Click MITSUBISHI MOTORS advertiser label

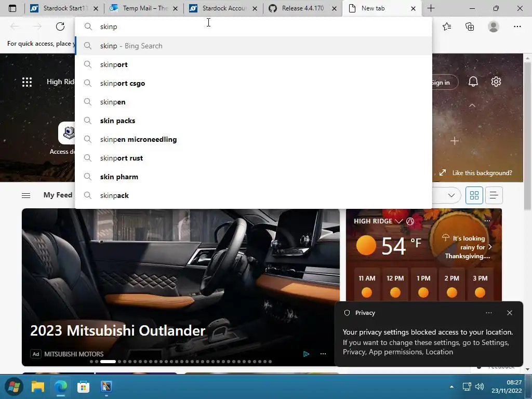point(74,354)
